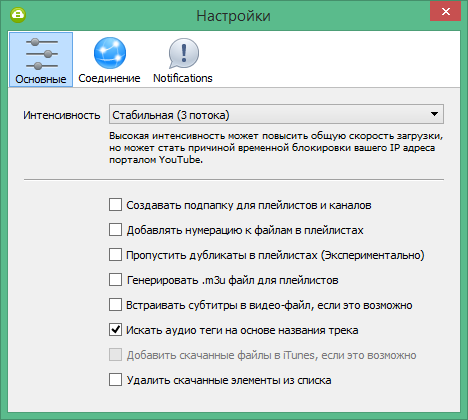
Task: Enable Создавать подпапку для плейлистов и каналов
Action: [x=115, y=205]
